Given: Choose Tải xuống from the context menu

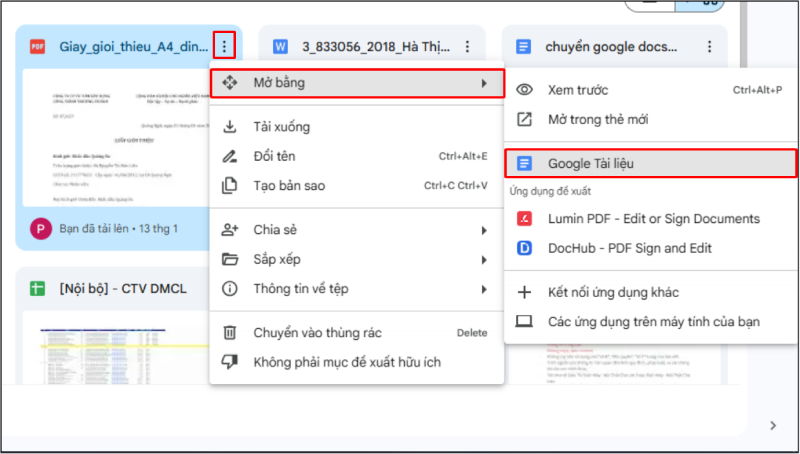Looking at the screenshot, I should pyautogui.click(x=357, y=127).
